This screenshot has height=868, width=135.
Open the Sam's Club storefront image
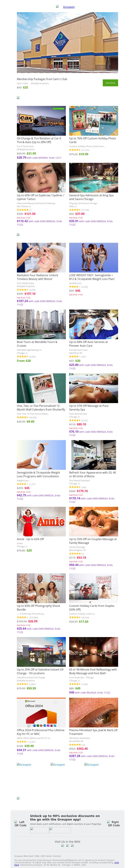67,43
